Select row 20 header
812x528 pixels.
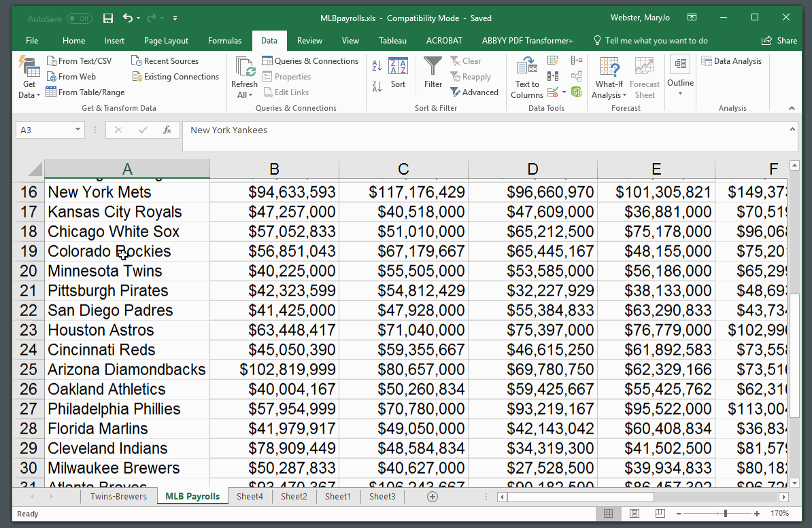point(29,271)
